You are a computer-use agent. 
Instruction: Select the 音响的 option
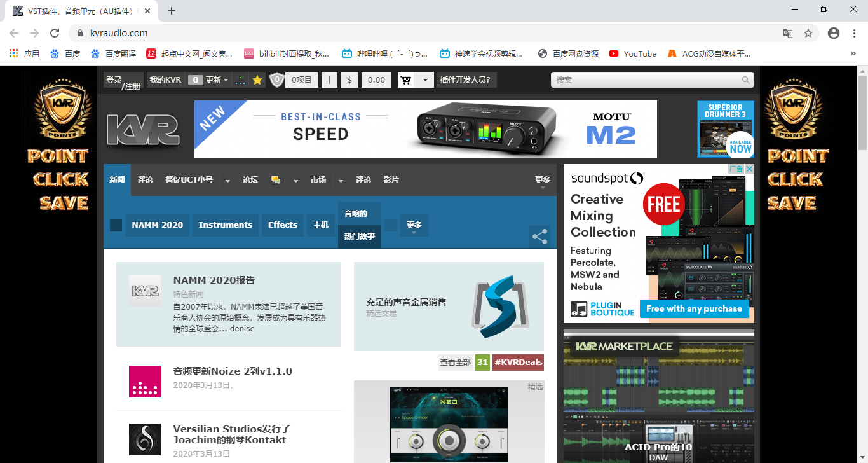(x=360, y=214)
